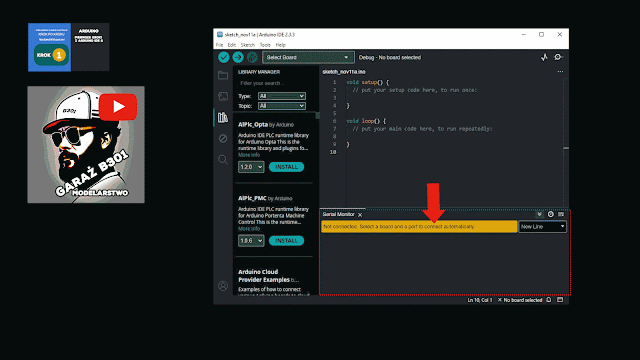Open the Search sidebar icon
The height and width of the screenshot is (360, 640).
(x=223, y=160)
